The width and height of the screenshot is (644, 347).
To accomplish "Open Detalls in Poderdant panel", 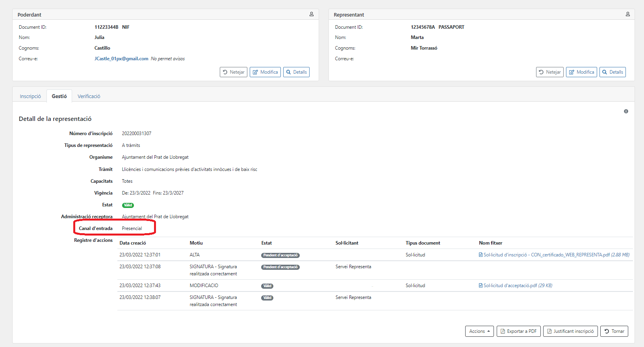I will point(296,72).
